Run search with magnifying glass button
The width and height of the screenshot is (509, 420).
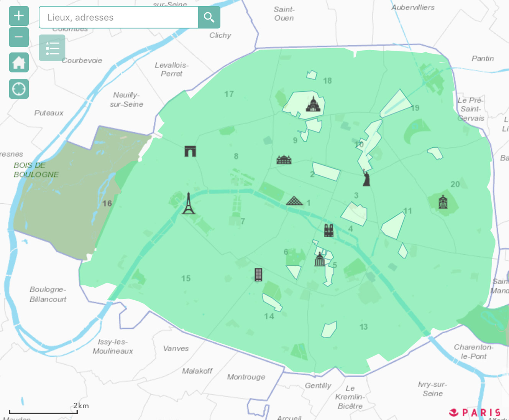click(x=209, y=17)
